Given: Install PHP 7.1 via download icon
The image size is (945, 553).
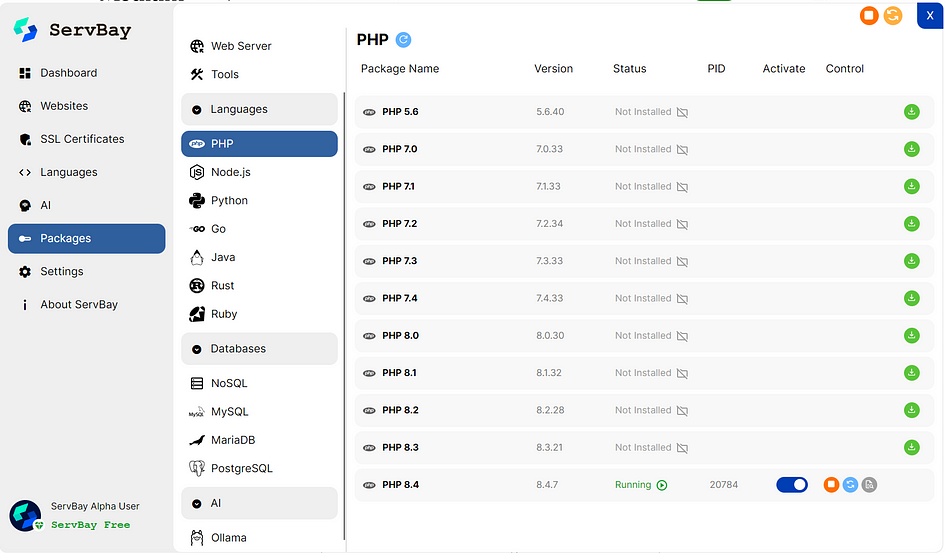Looking at the screenshot, I should point(911,186).
